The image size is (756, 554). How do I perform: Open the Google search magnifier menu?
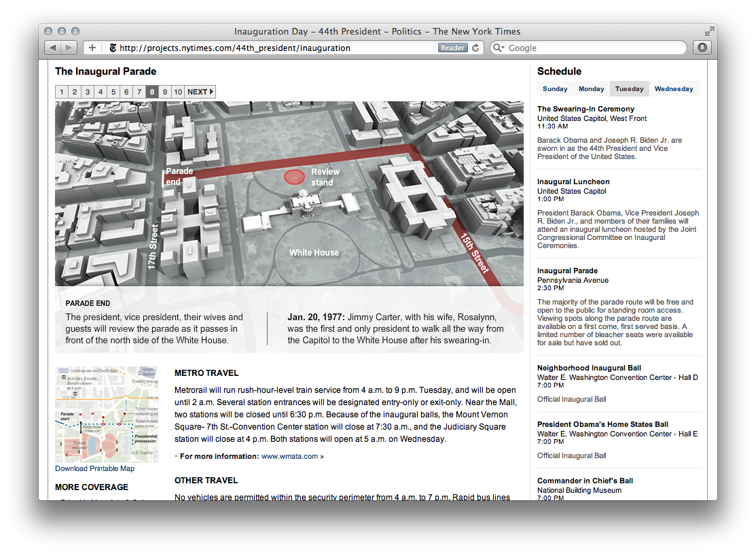[x=499, y=48]
